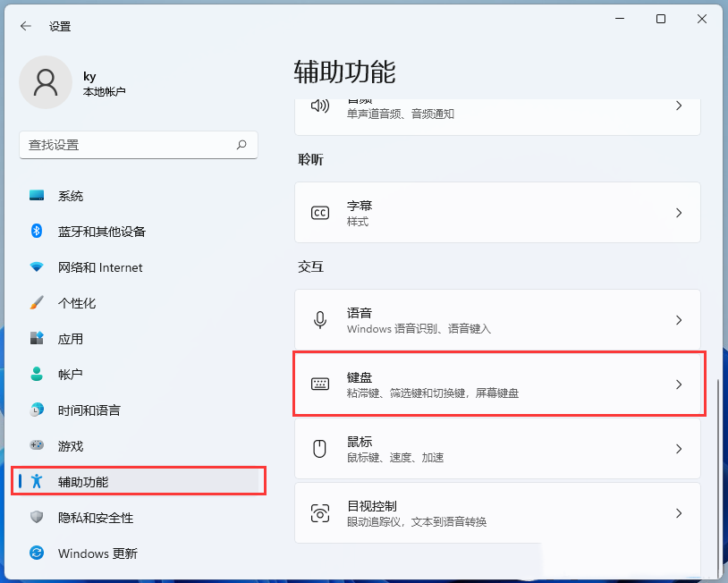This screenshot has height=583, width=728.
Task: Click the CC 字幕 captions icon
Action: [x=319, y=212]
